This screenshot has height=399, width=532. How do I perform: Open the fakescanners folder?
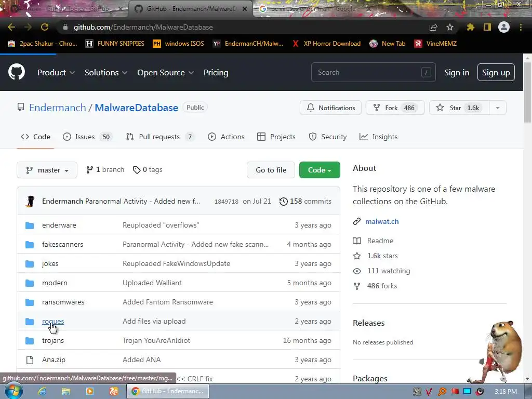point(62,244)
